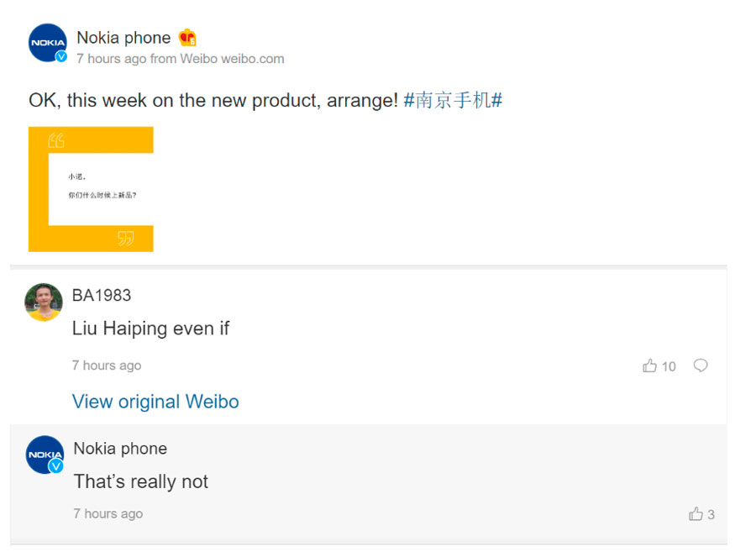Reply to BA1983 via speech bubble icon

click(x=700, y=365)
